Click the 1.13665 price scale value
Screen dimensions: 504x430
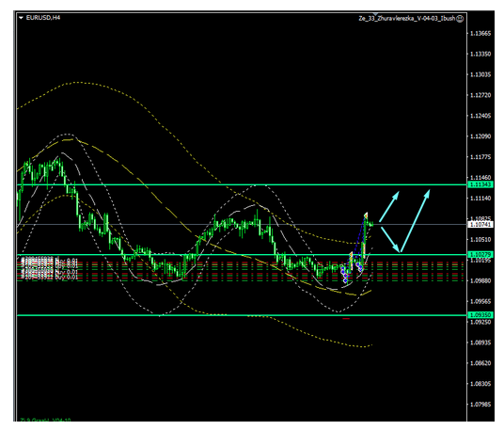[x=480, y=34]
